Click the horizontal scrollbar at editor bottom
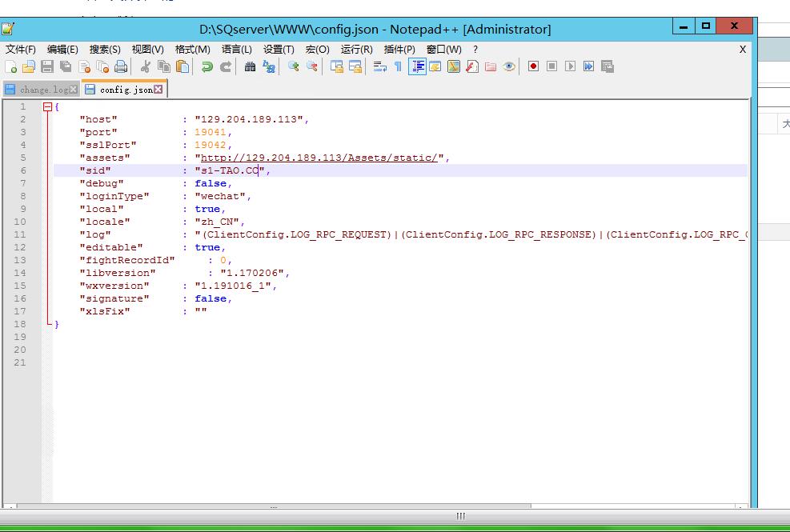The width and height of the screenshot is (790, 532). pos(272,506)
